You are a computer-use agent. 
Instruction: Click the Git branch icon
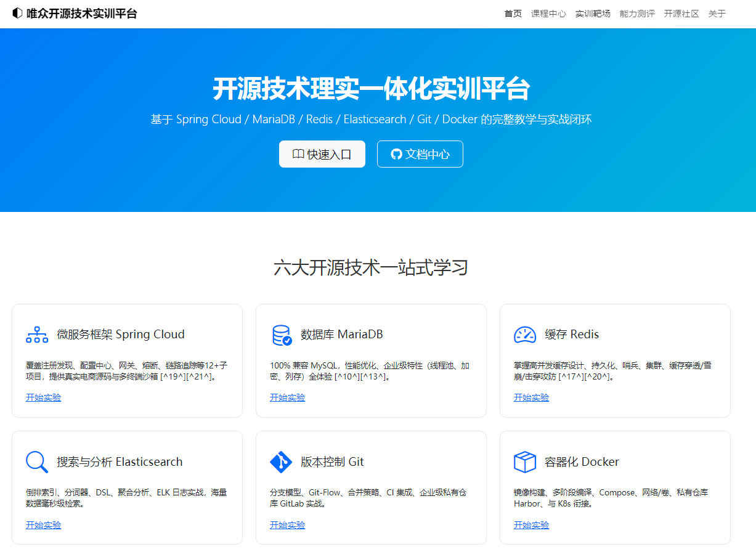point(281,461)
